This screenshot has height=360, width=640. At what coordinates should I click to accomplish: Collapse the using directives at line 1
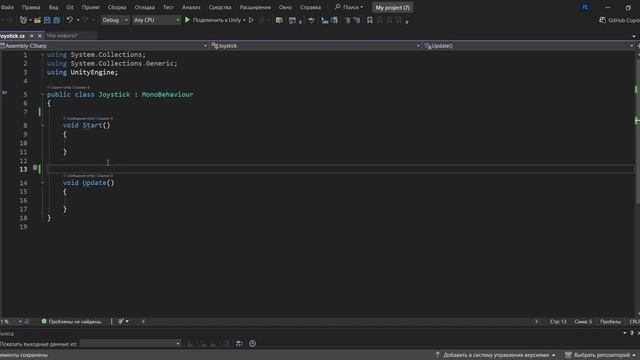pyautogui.click(x=42, y=54)
